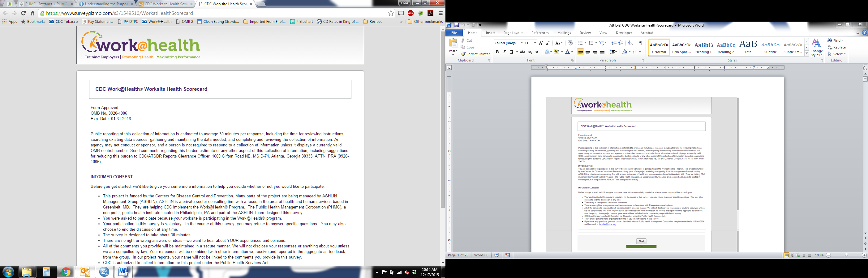Click the Format Painter brush icon

pyautogui.click(x=463, y=54)
